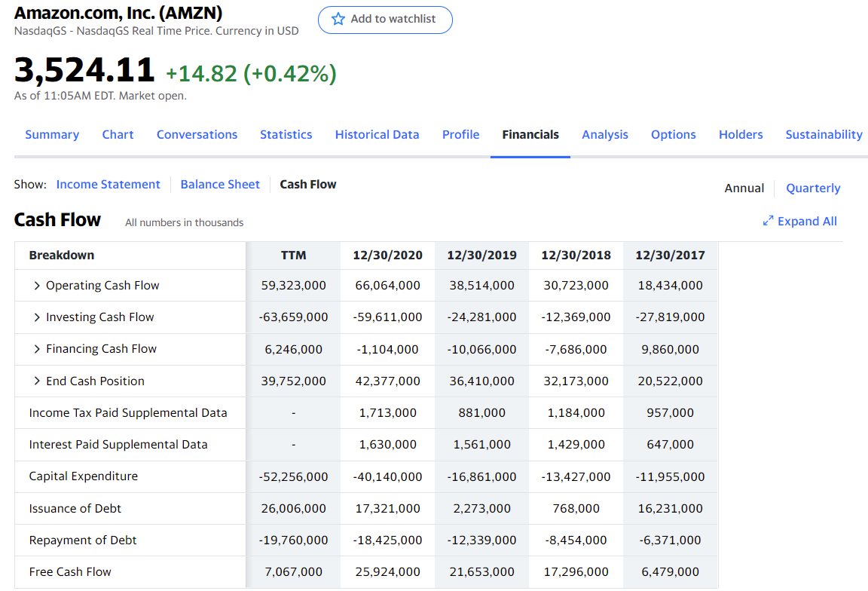Screen dimensions: 868x591
Task: Click the Free Cash Flow label
Action: tap(70, 571)
